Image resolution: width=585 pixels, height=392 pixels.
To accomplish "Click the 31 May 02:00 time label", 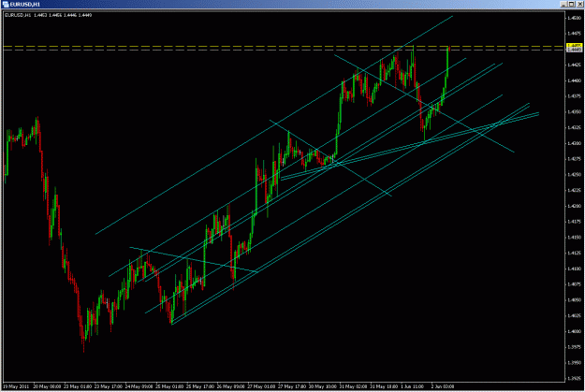I will 354,386.
